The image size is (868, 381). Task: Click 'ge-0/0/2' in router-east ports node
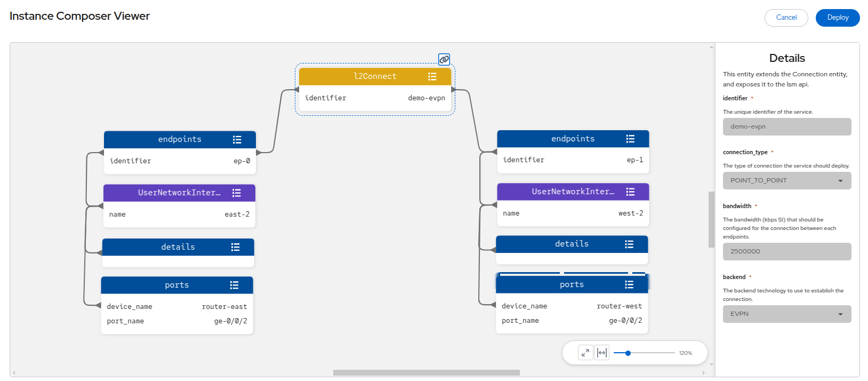point(231,321)
